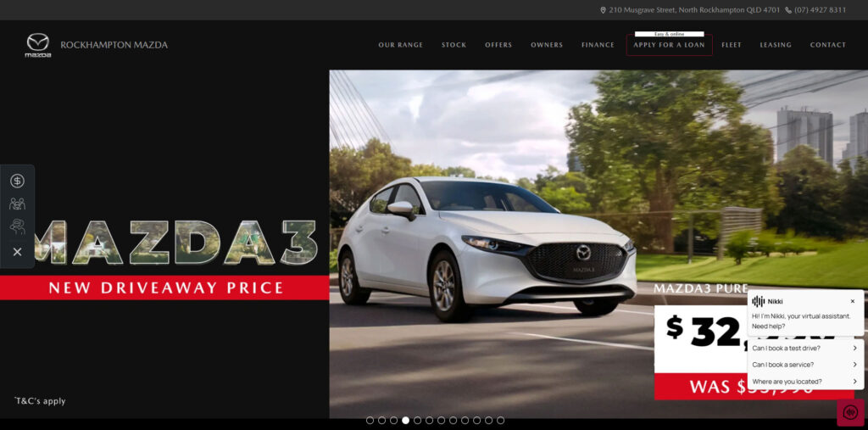Viewport: 868px width, 430px height.
Task: Jump to the second carousel slide dot
Action: click(x=381, y=421)
